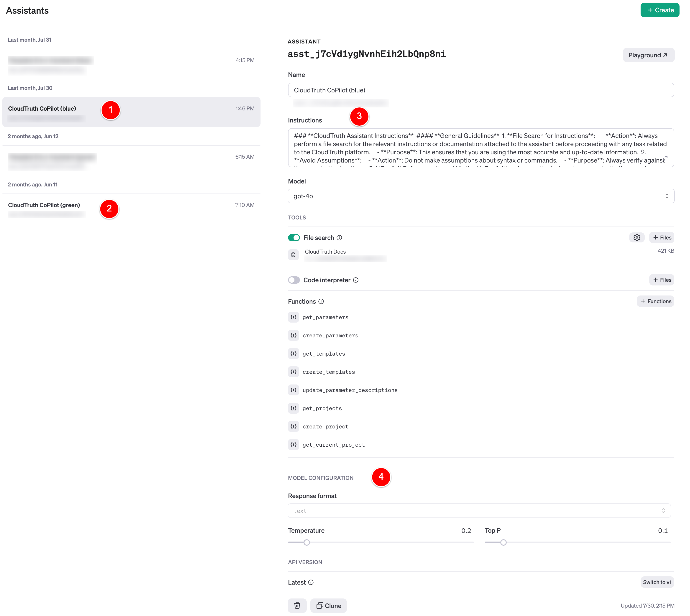Click the CloudTruth Docs entry

[x=325, y=252]
